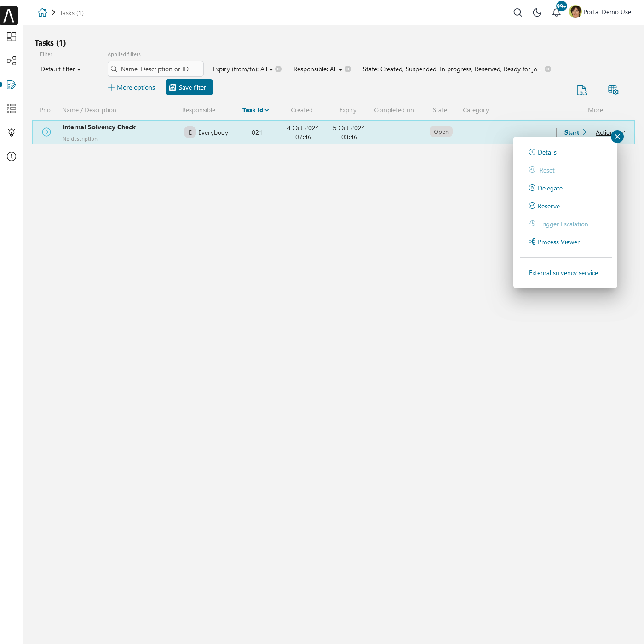
Task: Click the Internal Solvency Check task name
Action: point(99,127)
